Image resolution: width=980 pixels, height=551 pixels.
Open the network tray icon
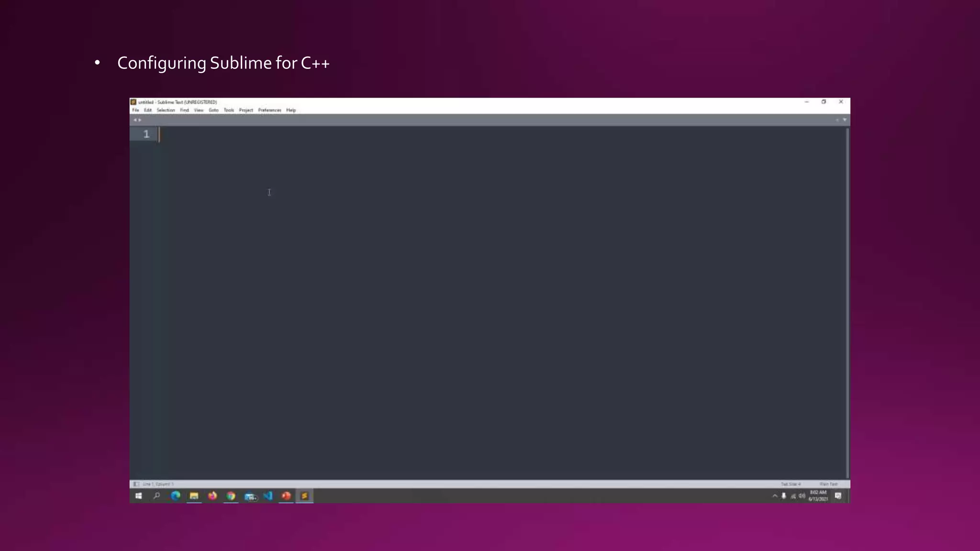click(x=793, y=496)
